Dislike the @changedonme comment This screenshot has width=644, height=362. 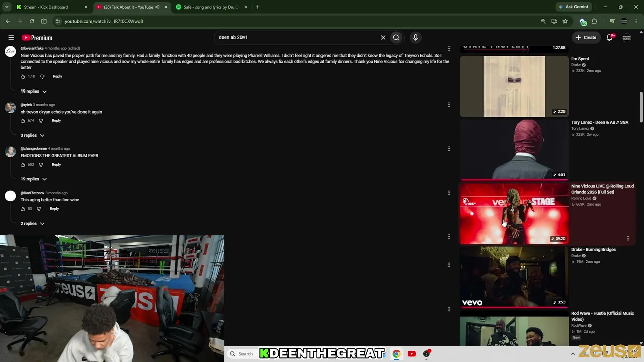click(41, 164)
